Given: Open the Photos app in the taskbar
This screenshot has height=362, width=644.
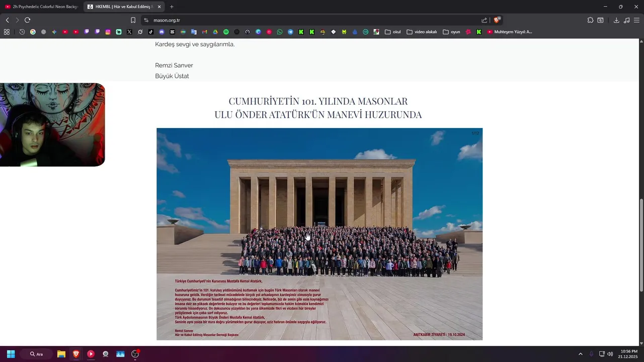Looking at the screenshot, I should (120, 354).
